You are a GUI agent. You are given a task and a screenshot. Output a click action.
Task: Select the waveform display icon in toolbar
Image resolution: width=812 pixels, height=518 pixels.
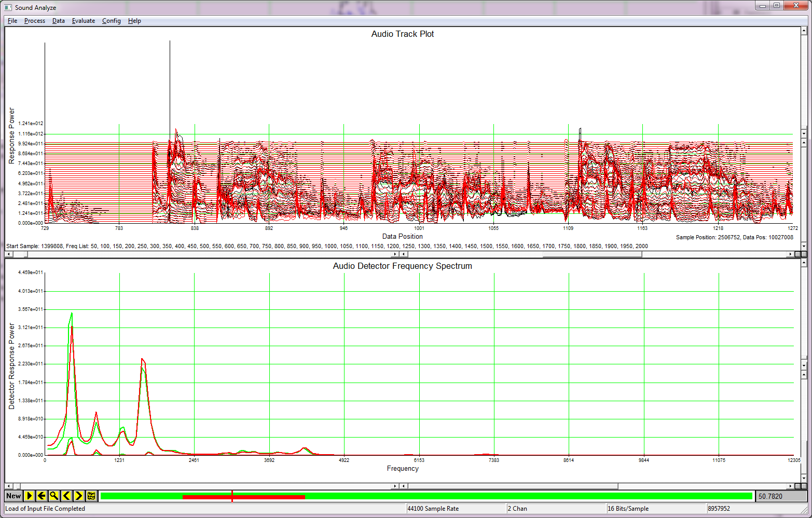click(91, 496)
